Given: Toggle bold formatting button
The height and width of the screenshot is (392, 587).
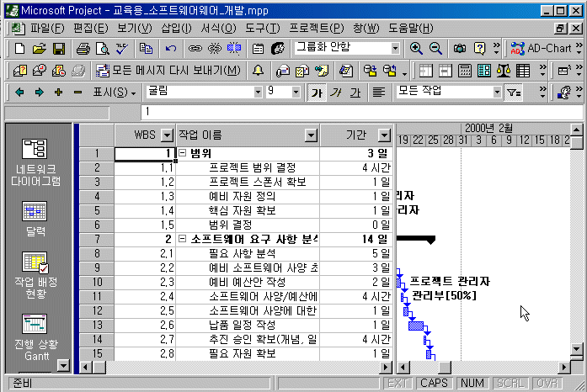Looking at the screenshot, I should [x=317, y=92].
